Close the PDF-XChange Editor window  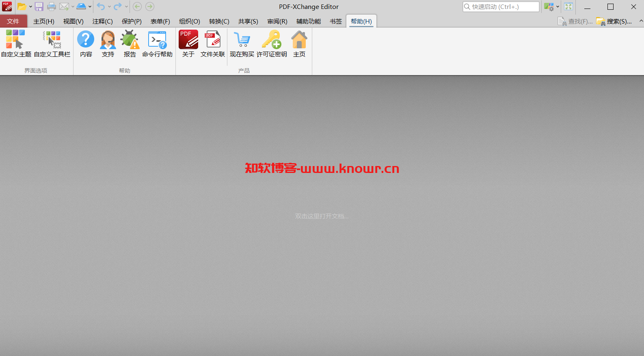click(633, 6)
